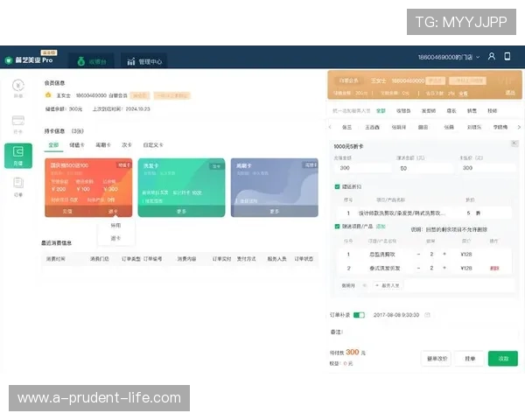Open the right dropdown on orange card
The width and height of the screenshot is (525, 420).
click(x=113, y=212)
